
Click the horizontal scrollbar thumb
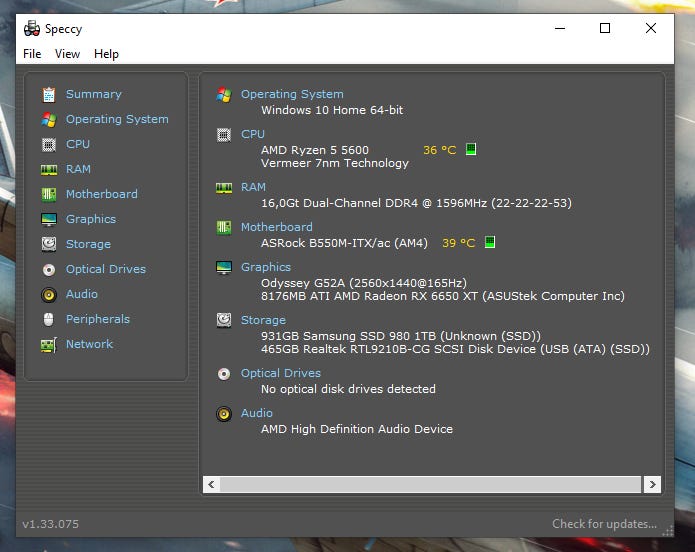(430, 485)
